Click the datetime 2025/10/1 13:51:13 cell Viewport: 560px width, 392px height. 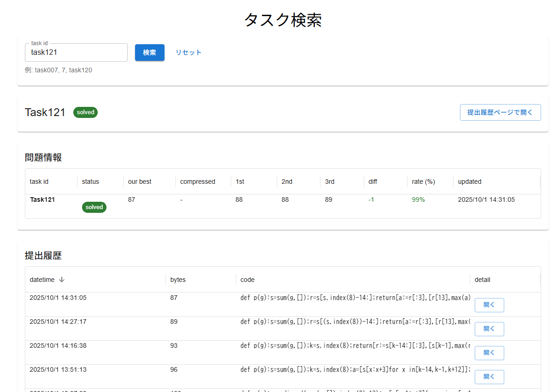click(x=58, y=369)
